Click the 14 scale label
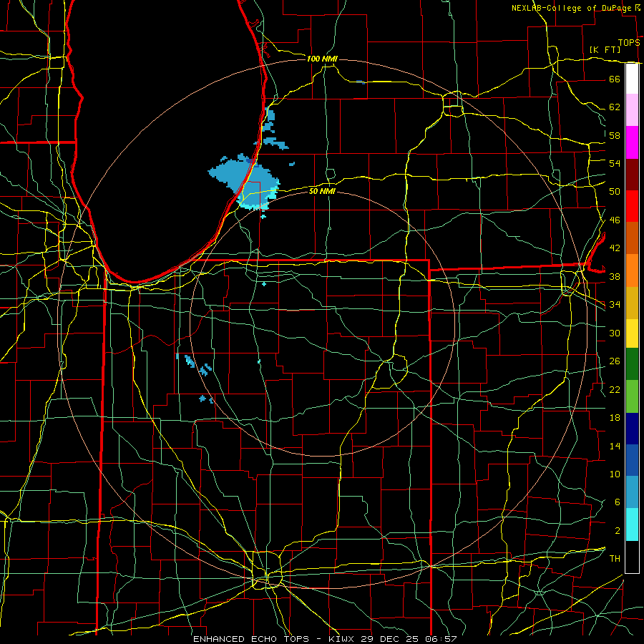This screenshot has height=644, width=644. click(615, 446)
